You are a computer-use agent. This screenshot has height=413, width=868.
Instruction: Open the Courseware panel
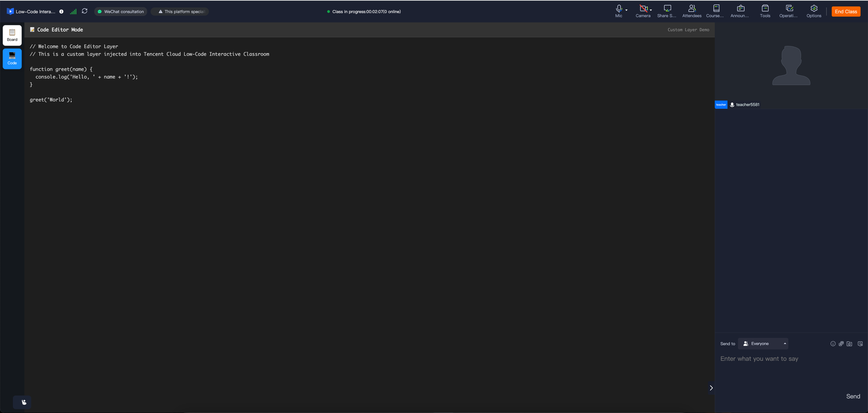[x=716, y=11]
